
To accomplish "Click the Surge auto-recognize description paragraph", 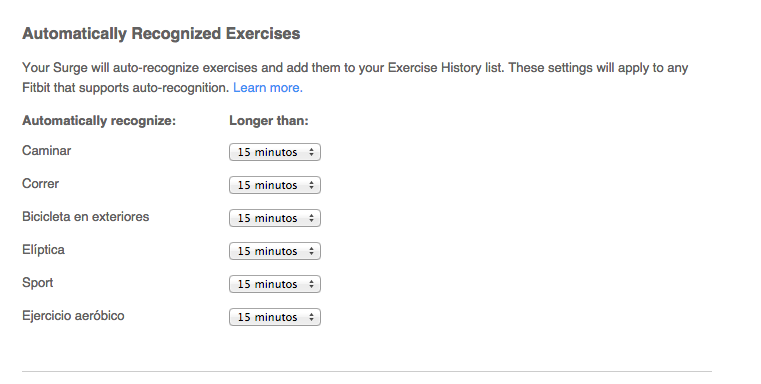I will pos(355,78).
